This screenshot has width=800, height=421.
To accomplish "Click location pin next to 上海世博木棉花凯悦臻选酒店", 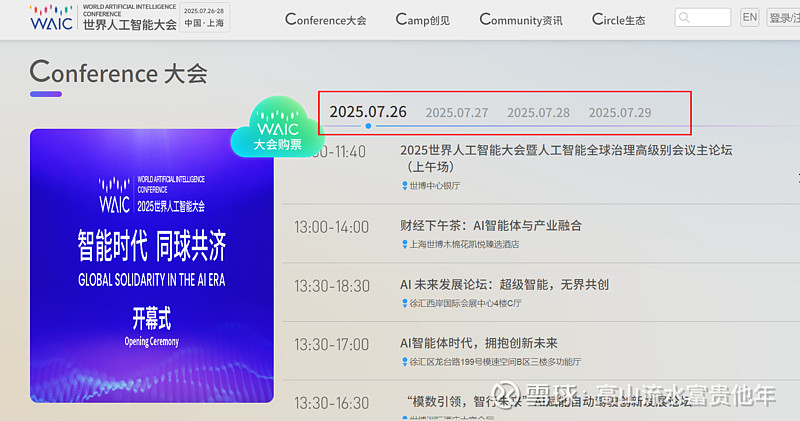I will (x=405, y=244).
